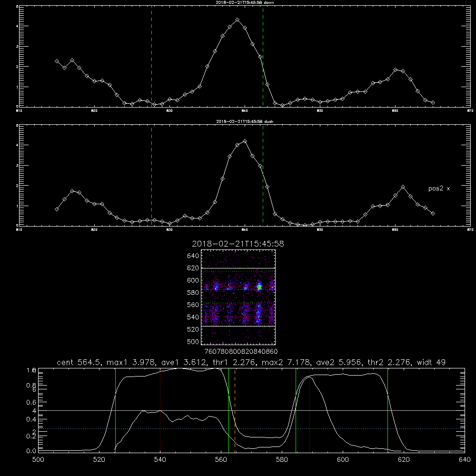Viewport: 476px width, 476px height.
Task: Click image y-axis label 600
Action: tap(193, 280)
